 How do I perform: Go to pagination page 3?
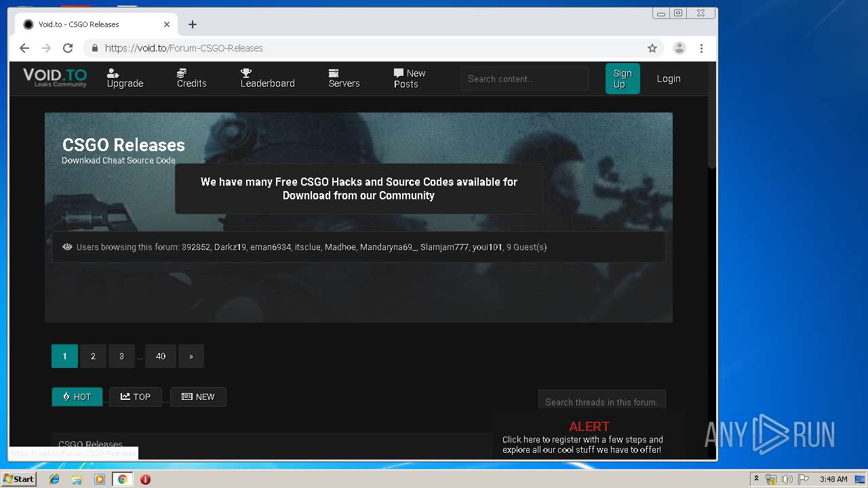121,357
